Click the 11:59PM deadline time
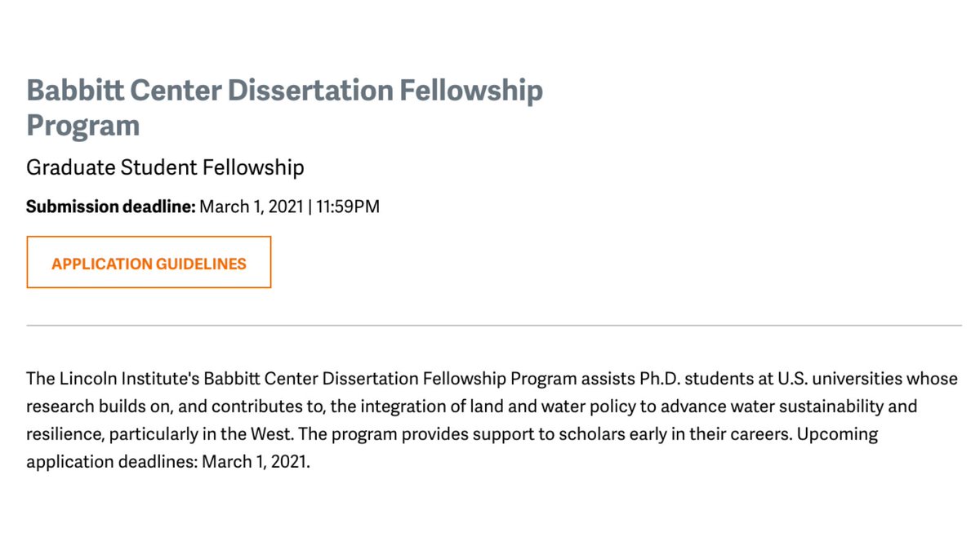Screen dimensions: 980x551 point(348,207)
